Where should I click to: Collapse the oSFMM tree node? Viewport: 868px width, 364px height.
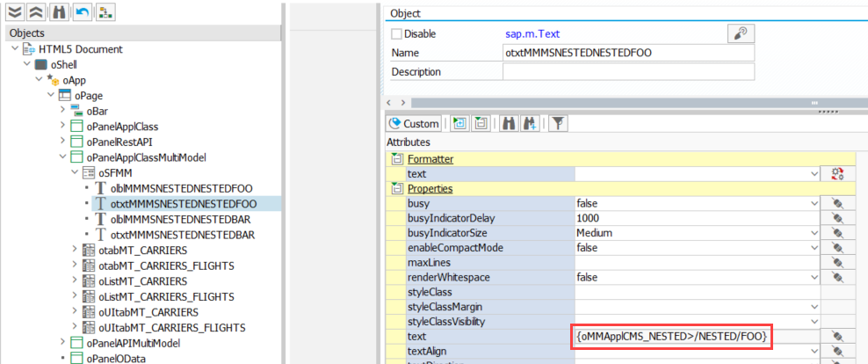tap(75, 172)
